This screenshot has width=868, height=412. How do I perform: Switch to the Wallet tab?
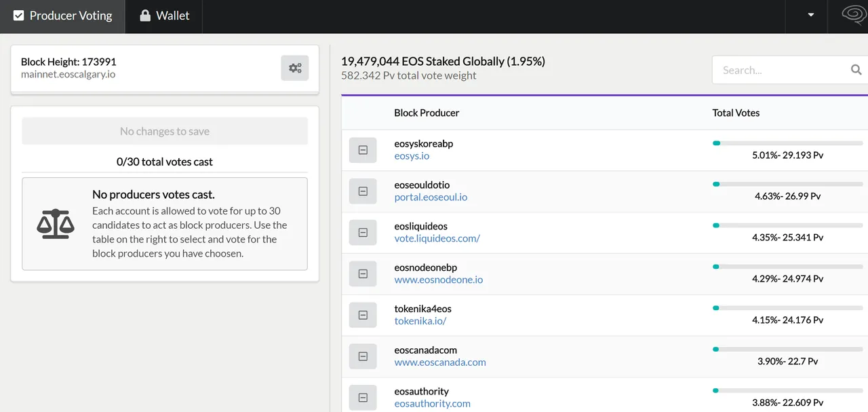point(164,16)
